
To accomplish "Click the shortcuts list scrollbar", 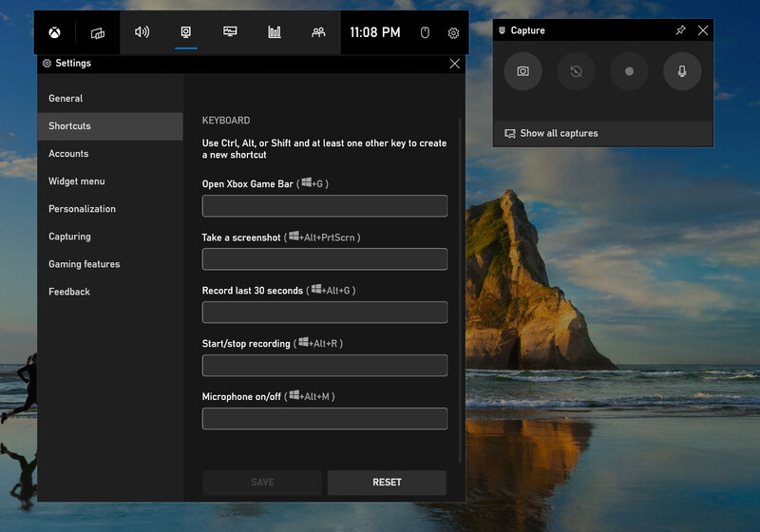I will point(460,291).
